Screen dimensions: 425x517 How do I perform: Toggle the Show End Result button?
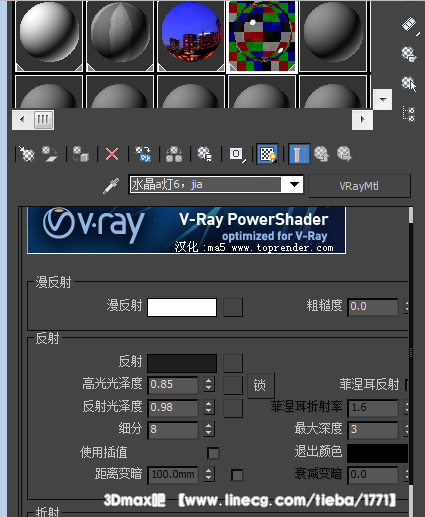[299, 154]
